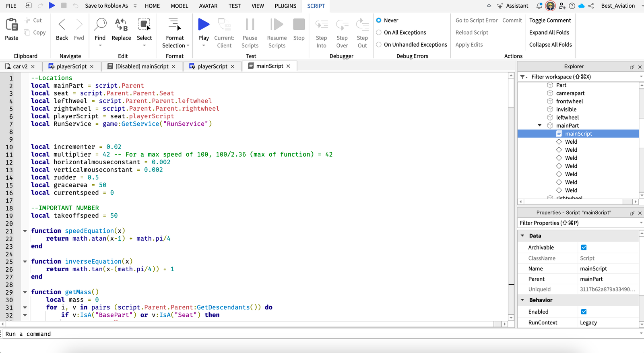Click Expand All Folds
Image resolution: width=644 pixels, height=353 pixels.
click(x=549, y=32)
